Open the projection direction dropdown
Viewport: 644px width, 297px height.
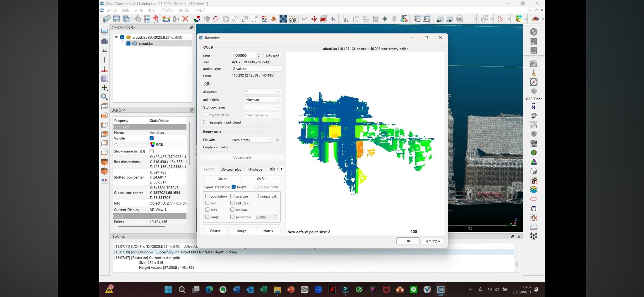click(263, 92)
